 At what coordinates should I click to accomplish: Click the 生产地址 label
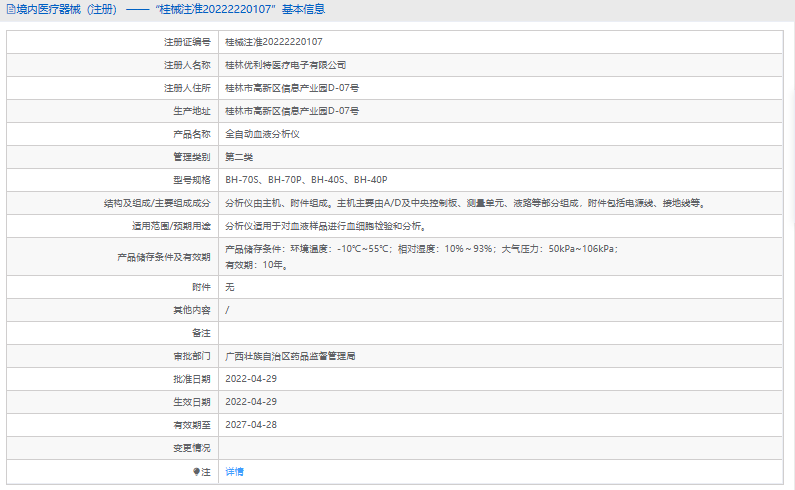[192, 111]
